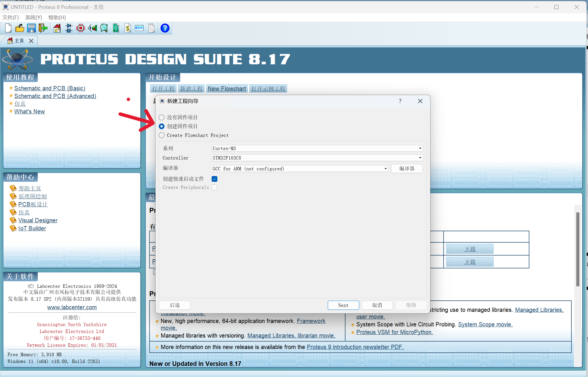Click the 帮助 button at wizard bottom

coord(411,305)
